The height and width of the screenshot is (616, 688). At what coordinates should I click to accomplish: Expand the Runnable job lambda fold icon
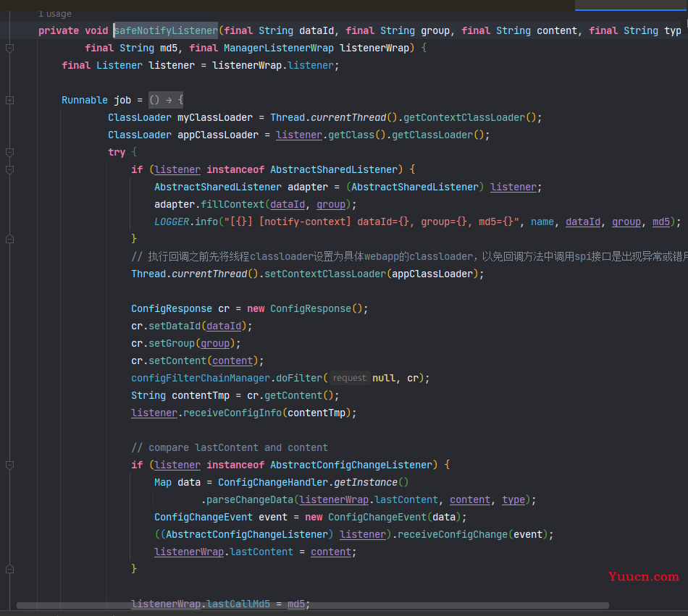(x=9, y=101)
